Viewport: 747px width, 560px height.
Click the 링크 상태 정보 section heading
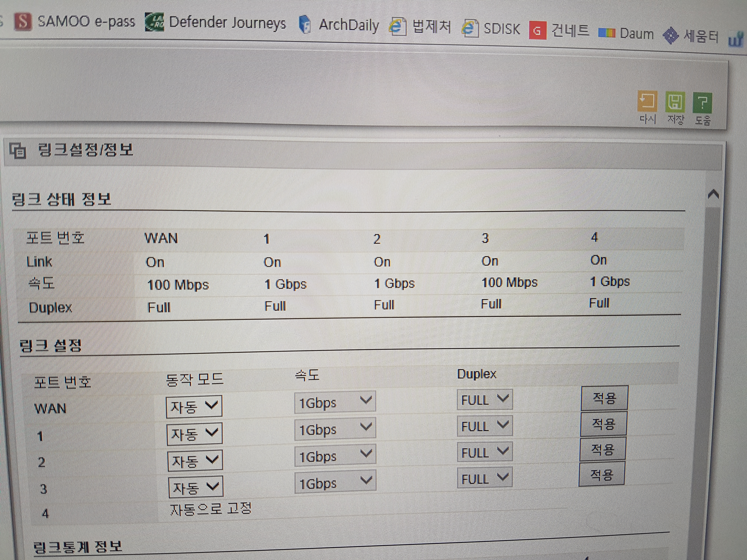62,199
